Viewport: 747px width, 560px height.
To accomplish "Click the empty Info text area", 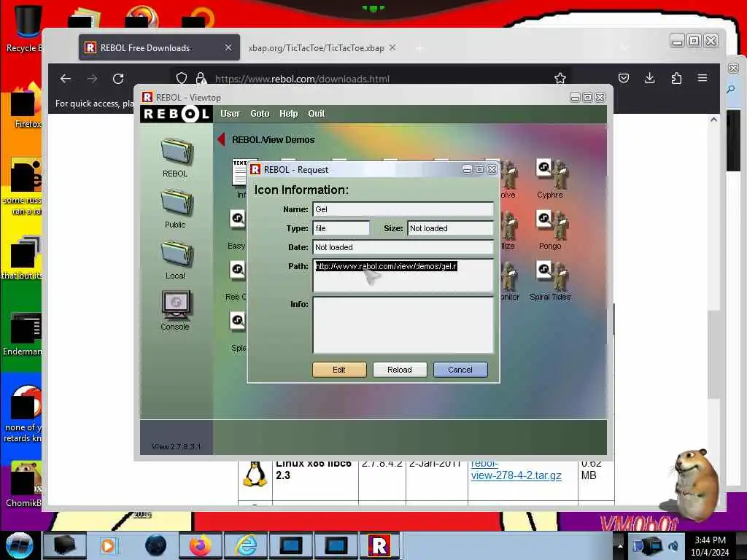I will point(403,324).
